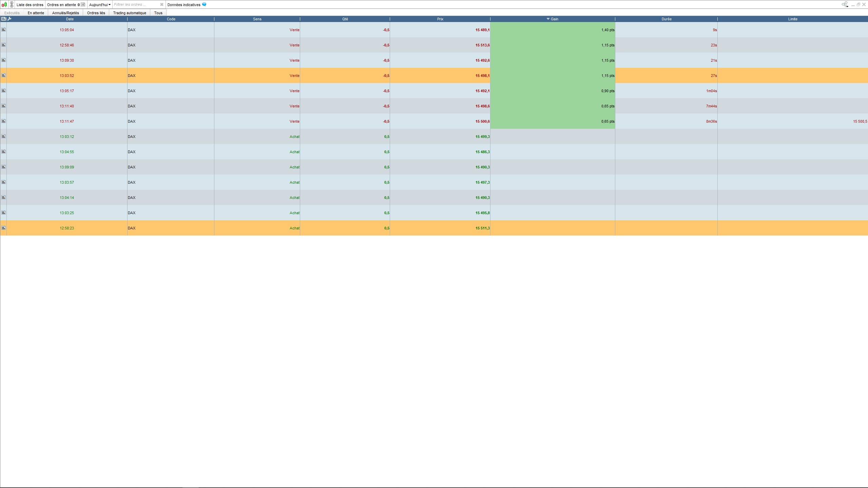
Task: Sort by the Prix column header
Action: coord(440,19)
